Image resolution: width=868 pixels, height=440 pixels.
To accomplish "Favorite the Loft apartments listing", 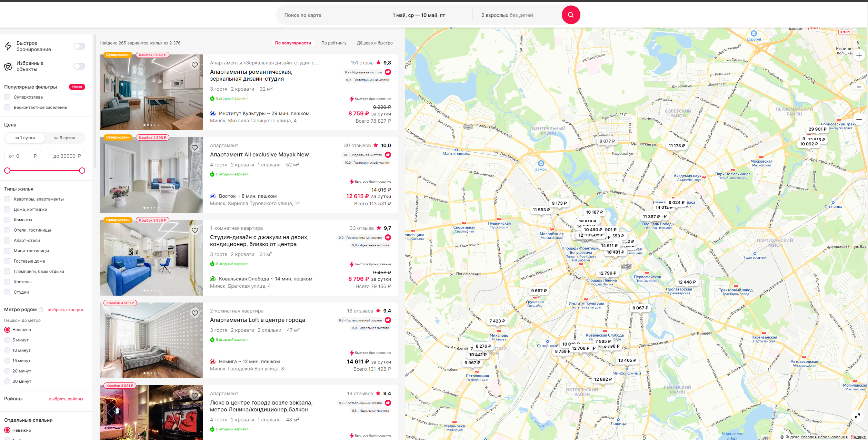I will tap(195, 313).
